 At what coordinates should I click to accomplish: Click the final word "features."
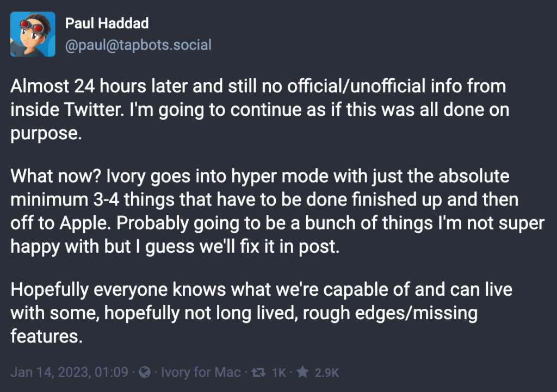[x=47, y=336]
